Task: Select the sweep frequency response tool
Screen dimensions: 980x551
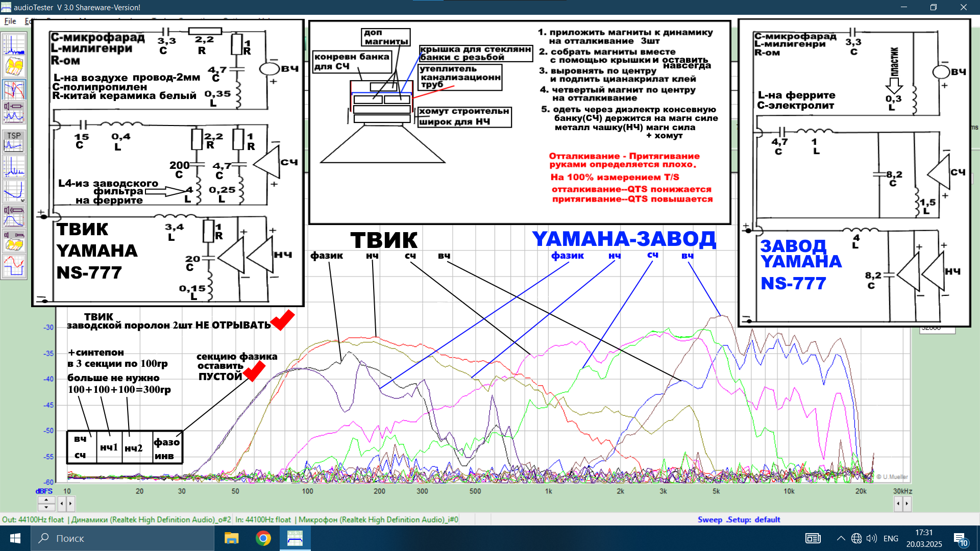Action: [14, 90]
